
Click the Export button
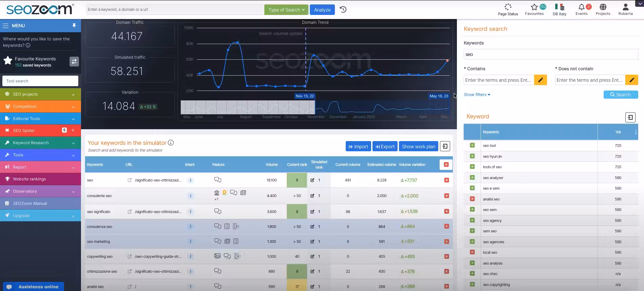[x=385, y=147]
